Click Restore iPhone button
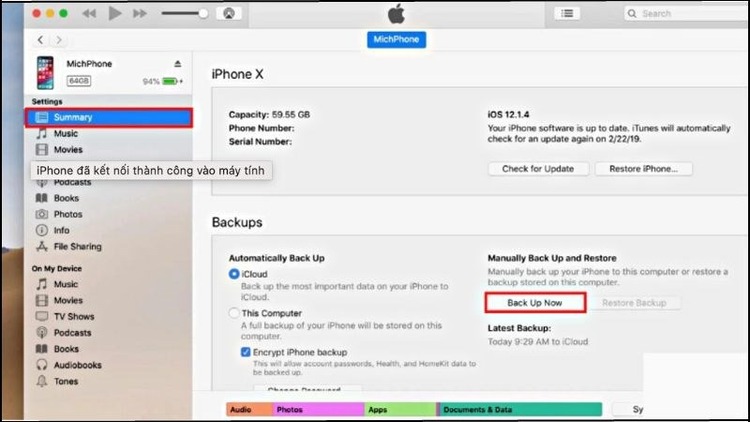The image size is (750, 422). point(643,169)
